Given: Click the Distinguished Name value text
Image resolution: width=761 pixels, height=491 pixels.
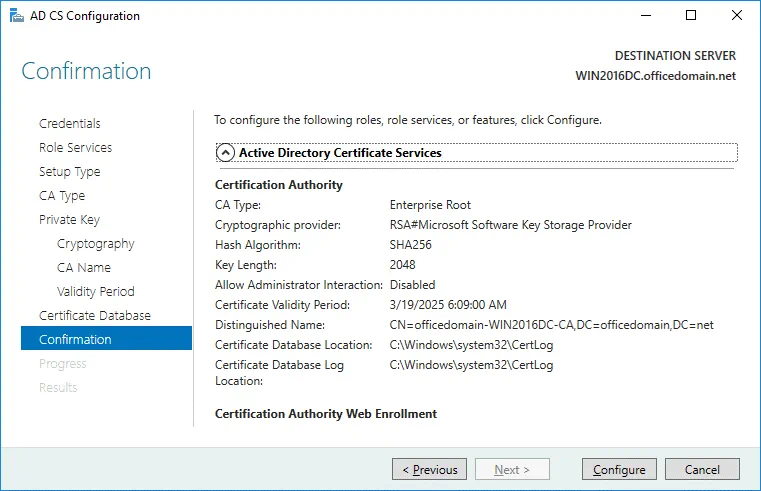Looking at the screenshot, I should click(551, 325).
